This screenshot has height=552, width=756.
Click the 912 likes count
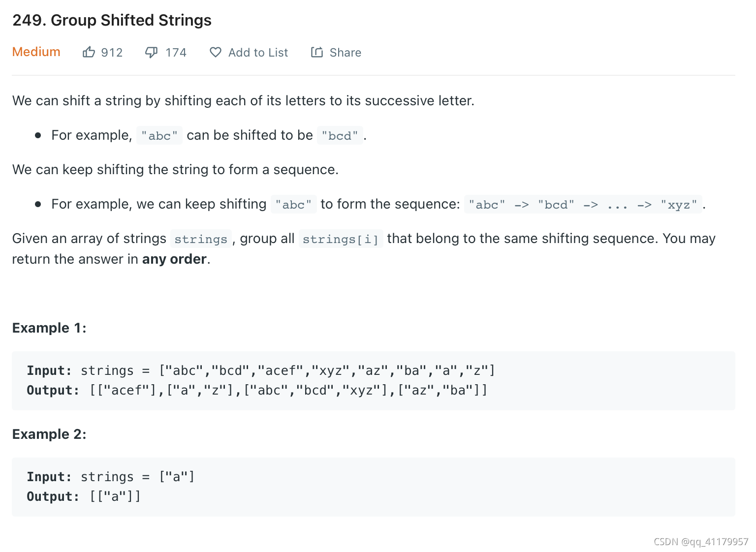click(x=112, y=53)
